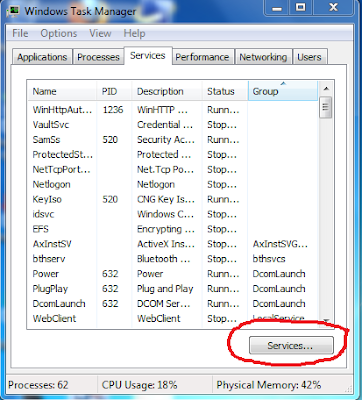
Task: Click the Task Manager title bar icon
Action: 13,11
